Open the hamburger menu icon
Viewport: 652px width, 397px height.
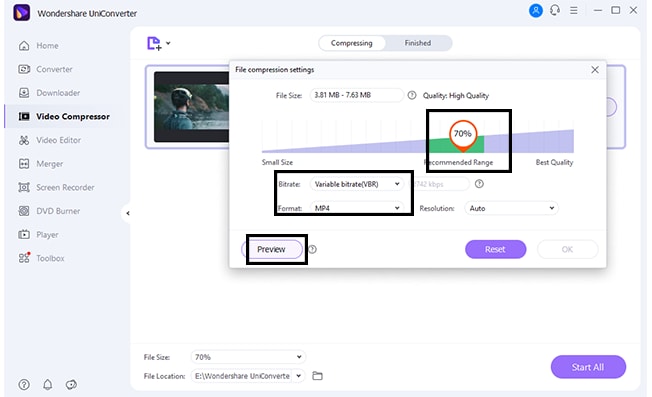(x=574, y=10)
